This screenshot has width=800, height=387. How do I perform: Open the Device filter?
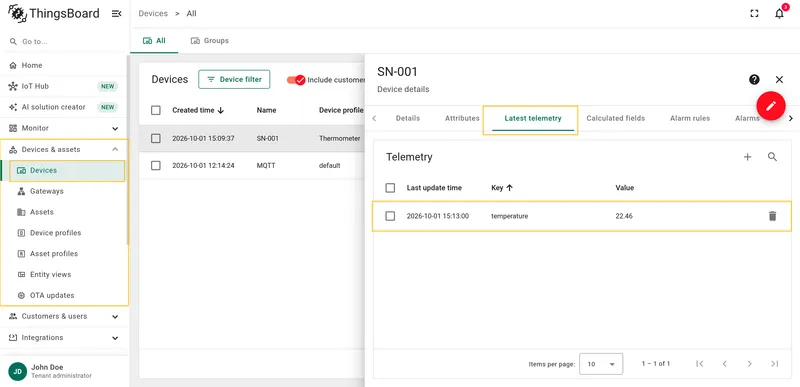pyautogui.click(x=234, y=80)
